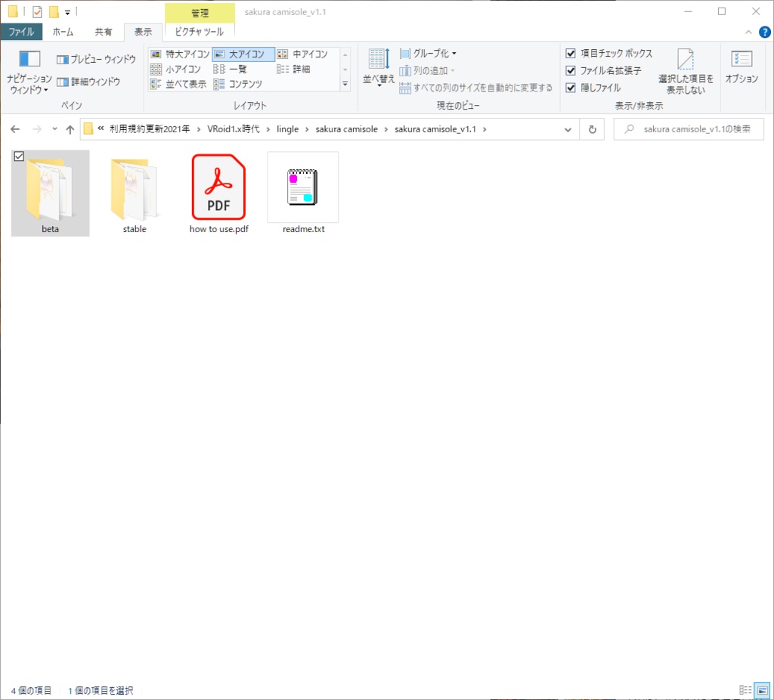Screen dimensions: 774x700
Task: Navigate to VRoid1.x時代 in the breadcrumb
Action: click(233, 129)
